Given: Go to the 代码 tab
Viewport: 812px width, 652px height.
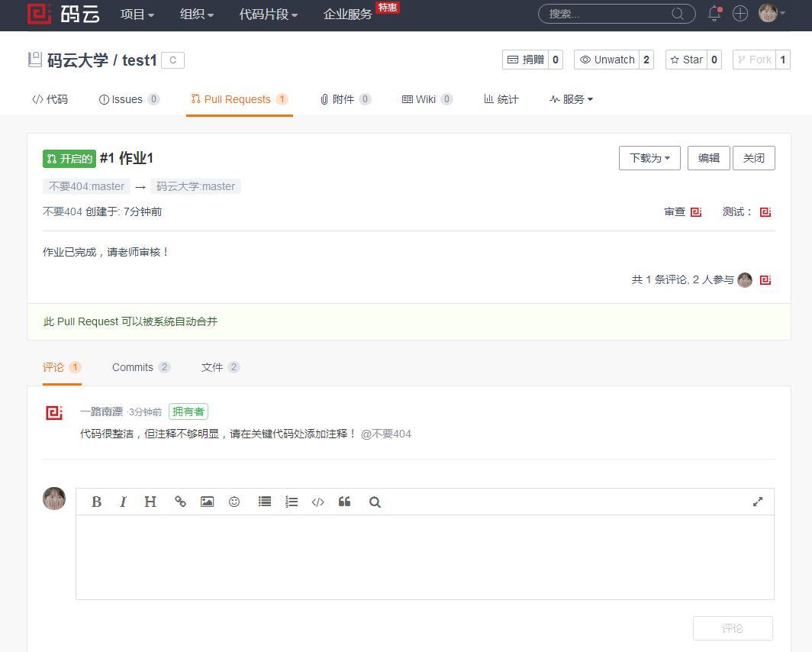Looking at the screenshot, I should (50, 99).
